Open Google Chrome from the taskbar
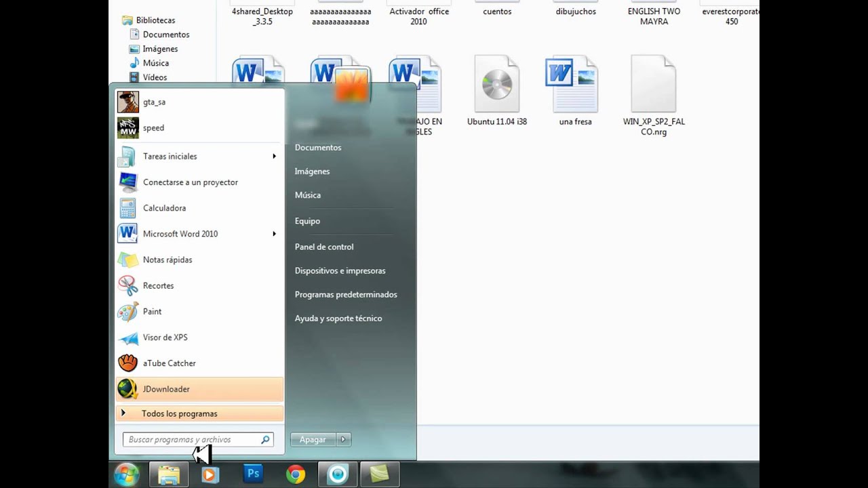Screen dimensions: 868x488 (295, 474)
